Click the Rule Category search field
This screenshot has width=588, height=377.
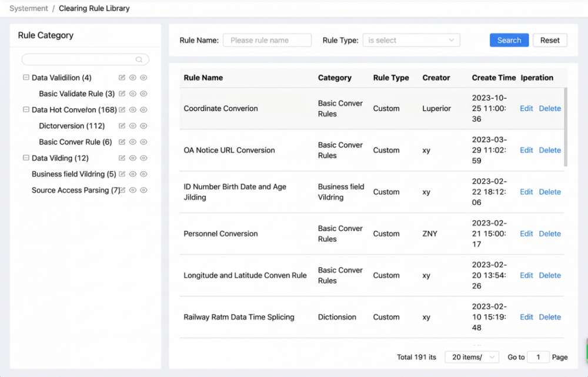(85, 59)
